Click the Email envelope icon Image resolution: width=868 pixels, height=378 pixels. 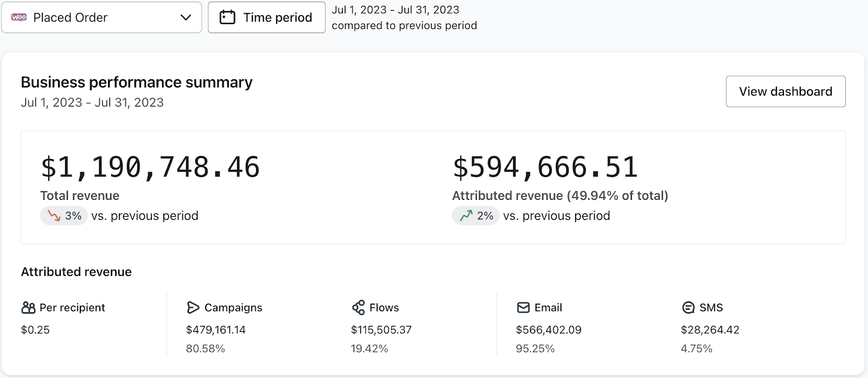coord(523,308)
